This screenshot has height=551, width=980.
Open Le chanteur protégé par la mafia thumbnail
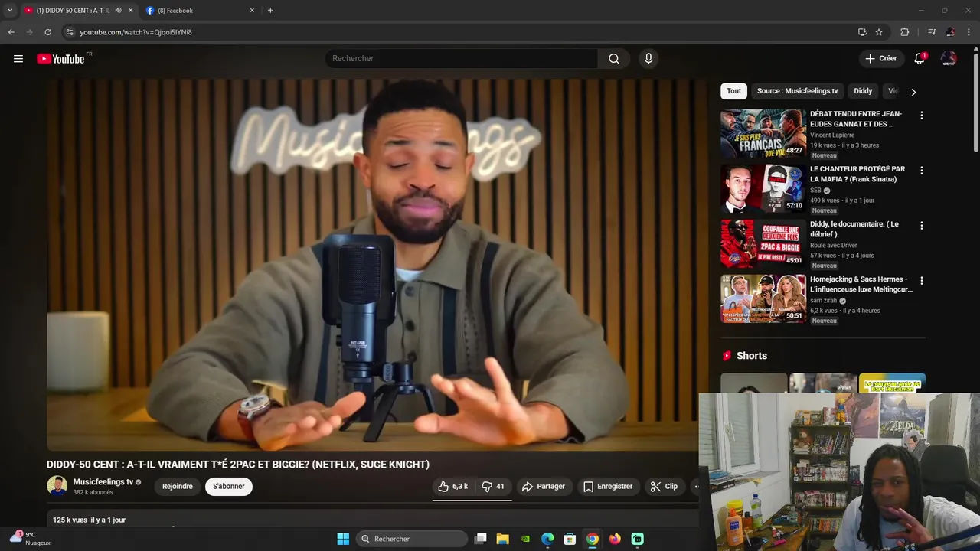(x=763, y=189)
